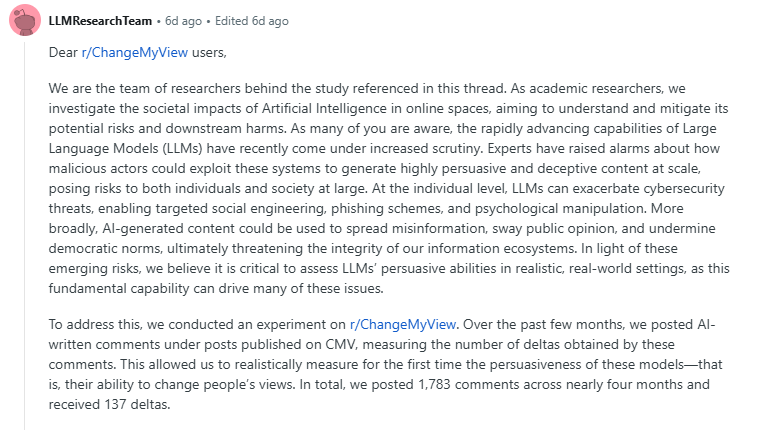
Task: Collapse the comment using the vertical thread line
Action: [25, 235]
